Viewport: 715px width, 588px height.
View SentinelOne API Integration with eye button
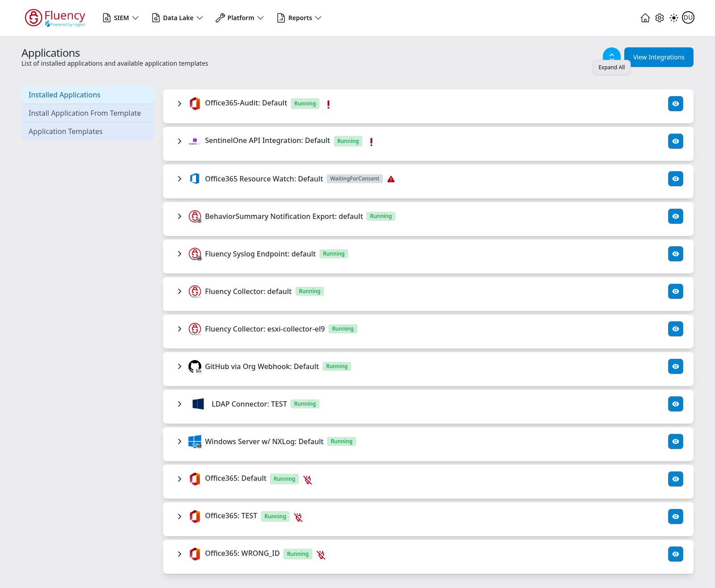(676, 141)
